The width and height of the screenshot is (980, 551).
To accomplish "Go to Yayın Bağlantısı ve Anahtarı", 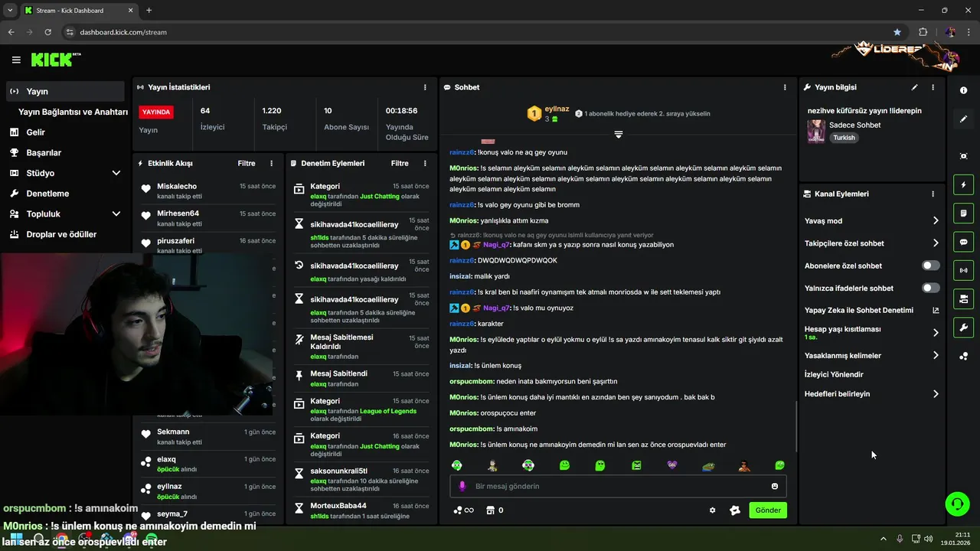I will (73, 112).
